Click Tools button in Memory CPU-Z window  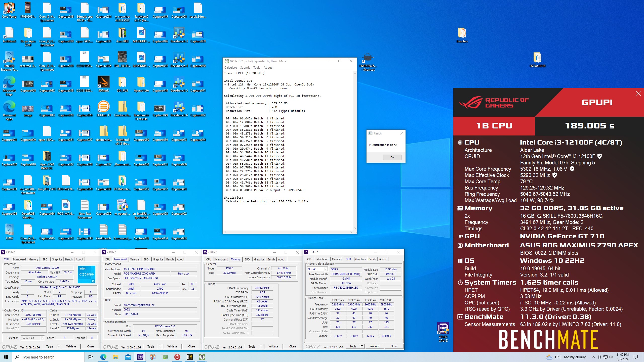tap(252, 346)
